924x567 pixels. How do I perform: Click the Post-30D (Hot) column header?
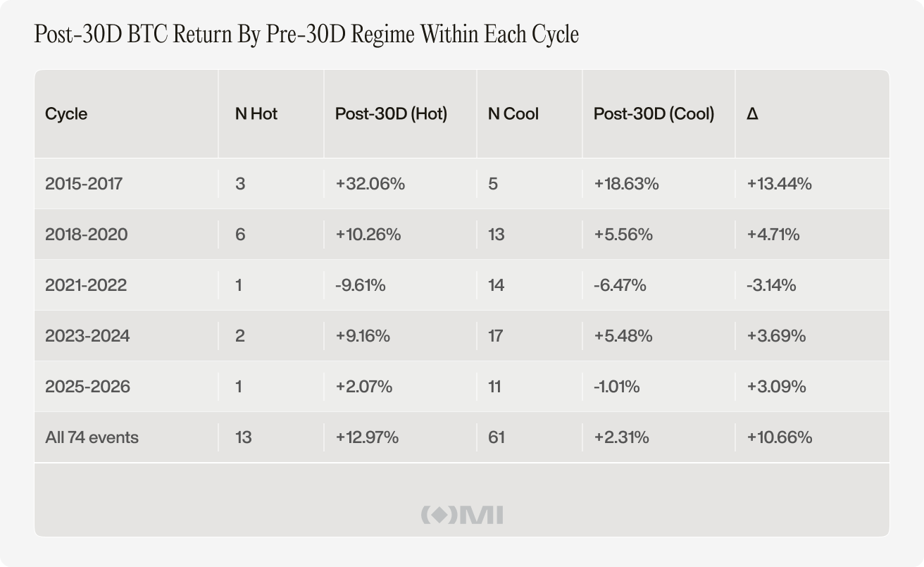[391, 114]
